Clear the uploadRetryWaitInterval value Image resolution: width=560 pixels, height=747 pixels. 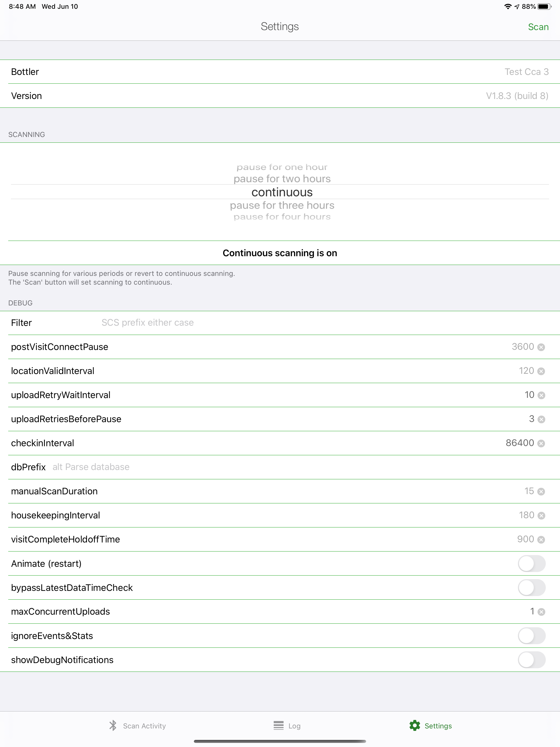click(x=541, y=395)
